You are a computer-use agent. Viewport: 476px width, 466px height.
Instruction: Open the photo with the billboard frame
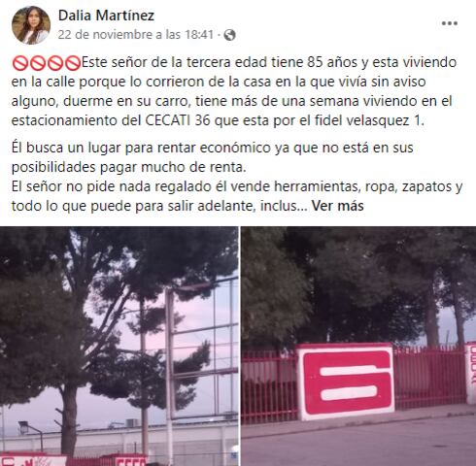119,347
